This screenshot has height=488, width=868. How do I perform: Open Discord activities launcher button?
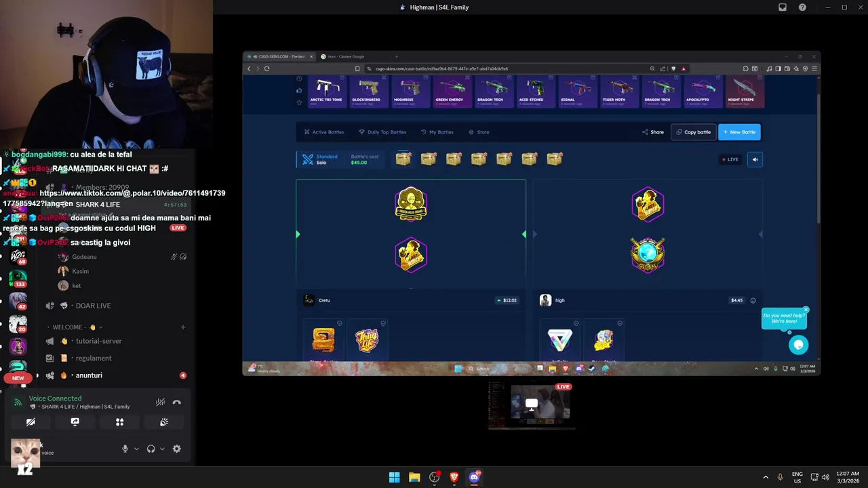(119, 422)
